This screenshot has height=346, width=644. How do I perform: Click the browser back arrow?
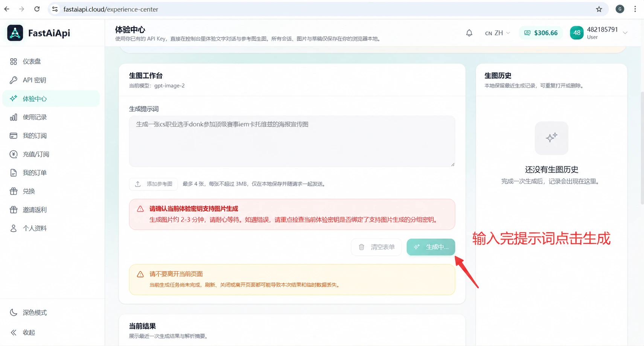coord(7,9)
